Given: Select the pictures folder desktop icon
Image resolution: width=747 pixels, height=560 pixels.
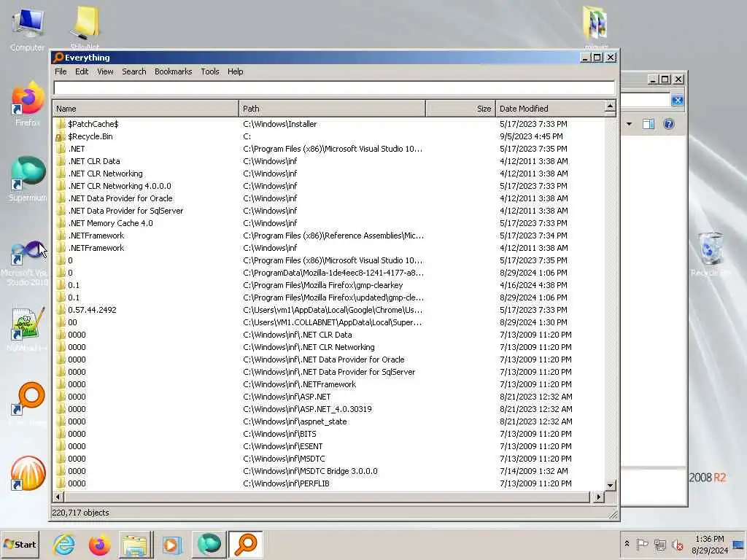Looking at the screenshot, I should point(595,24).
